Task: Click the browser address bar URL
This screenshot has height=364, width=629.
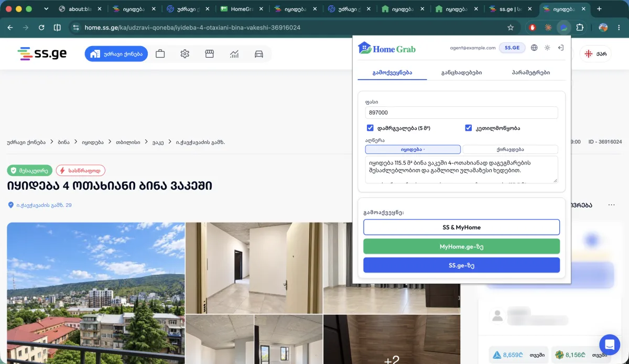Action: pyautogui.click(x=192, y=27)
